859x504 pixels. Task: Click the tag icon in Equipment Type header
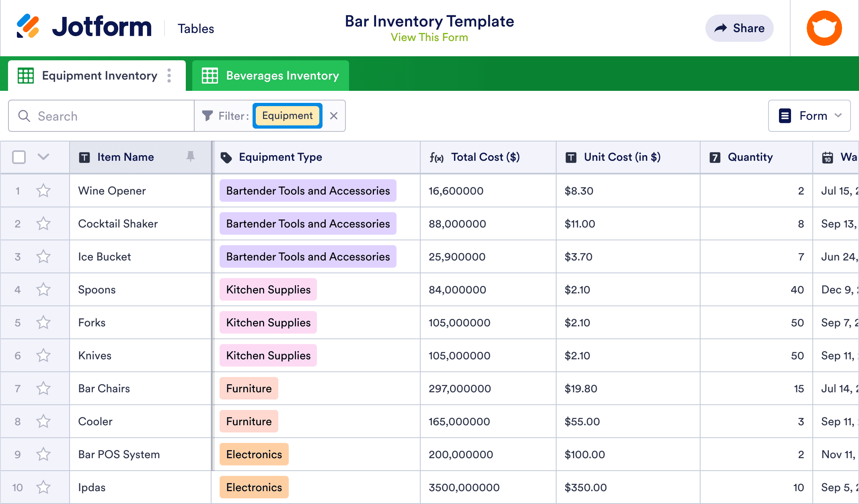pos(226,157)
